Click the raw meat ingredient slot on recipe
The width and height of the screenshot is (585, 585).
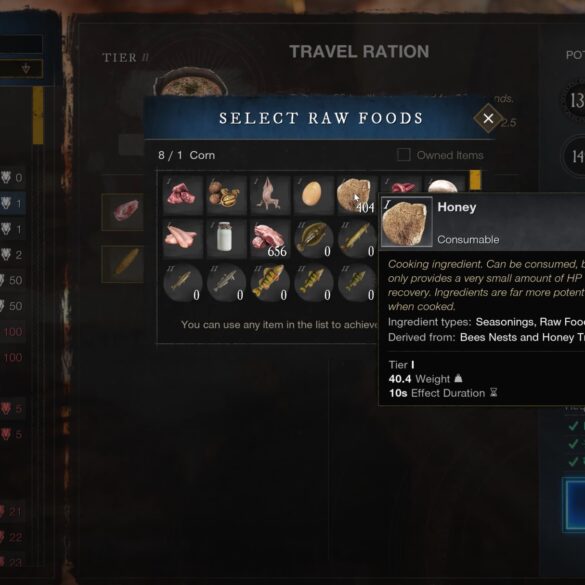(x=123, y=212)
